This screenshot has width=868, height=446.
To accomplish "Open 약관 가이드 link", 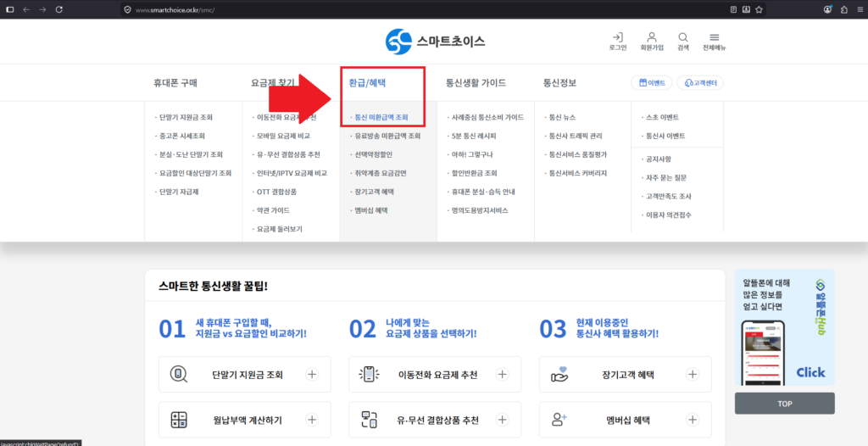I will coord(271,210).
